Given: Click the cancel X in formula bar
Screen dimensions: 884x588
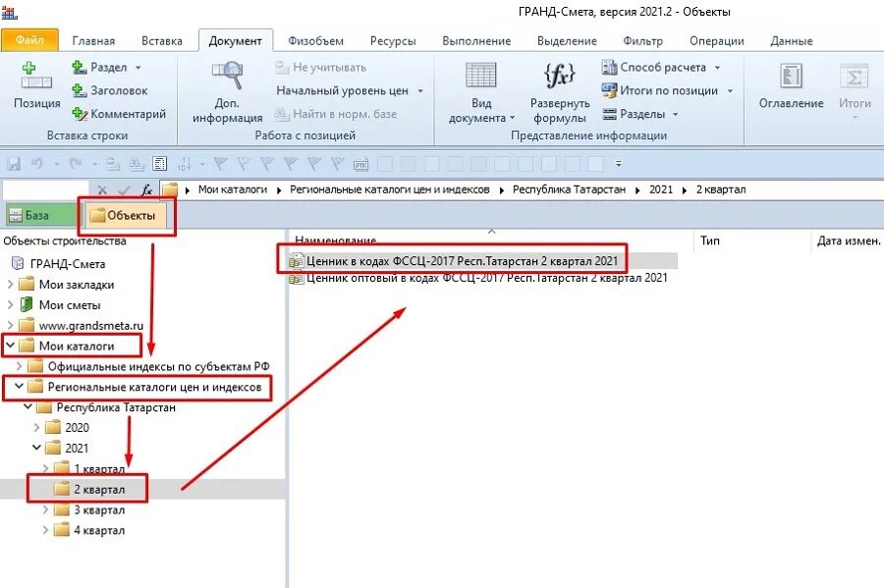Looking at the screenshot, I should (x=102, y=189).
